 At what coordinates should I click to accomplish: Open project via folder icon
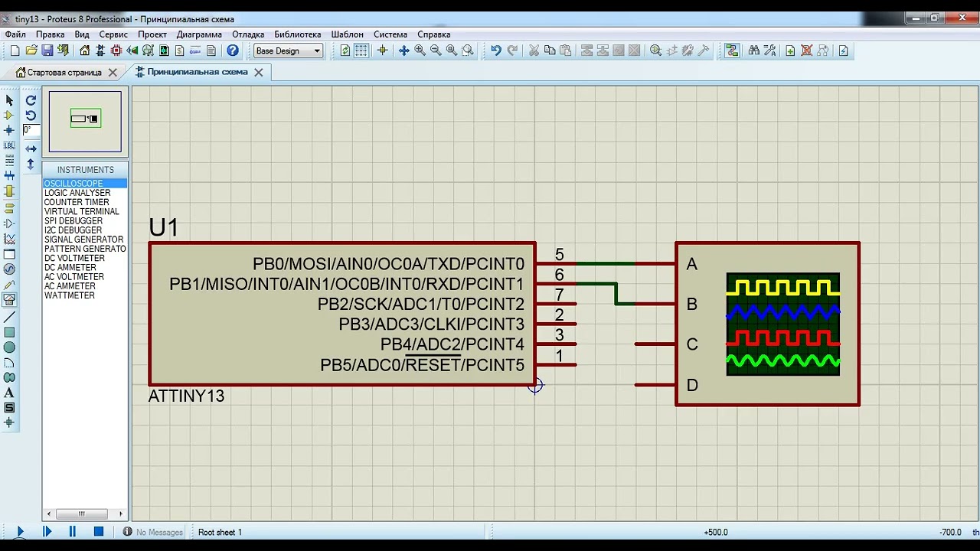(x=31, y=51)
